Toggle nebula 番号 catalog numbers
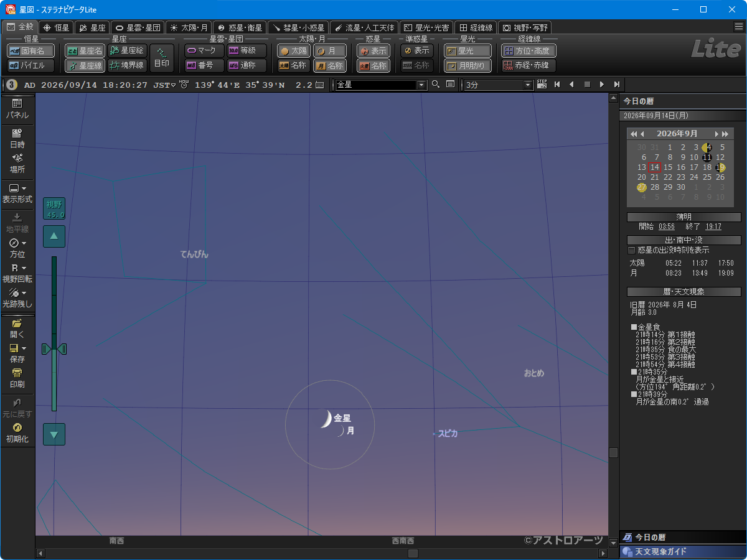 click(204, 65)
